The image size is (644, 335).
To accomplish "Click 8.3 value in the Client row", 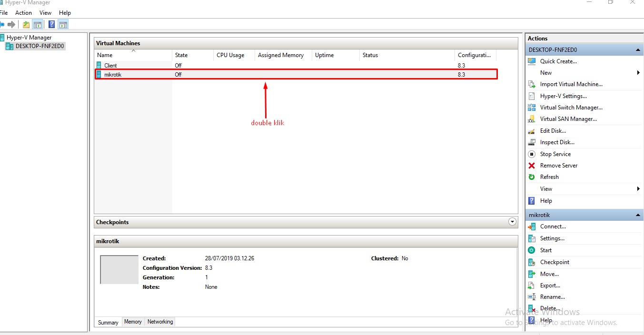I will click(x=461, y=66).
